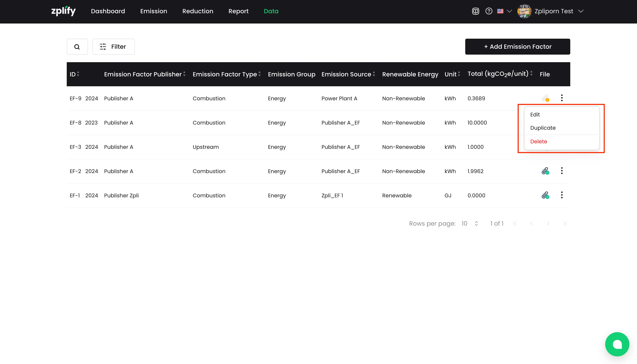
Task: Click the EF-1 row attachment paperclip icon
Action: point(545,195)
